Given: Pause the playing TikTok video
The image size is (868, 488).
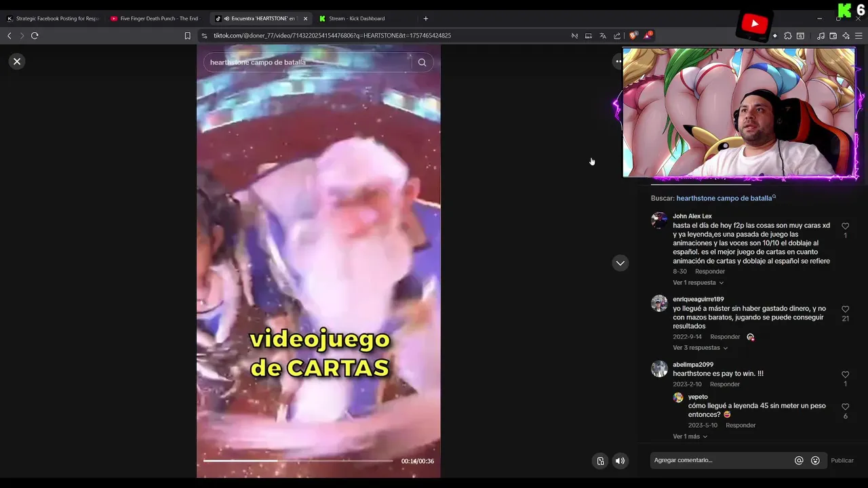Looking at the screenshot, I should (318, 261).
